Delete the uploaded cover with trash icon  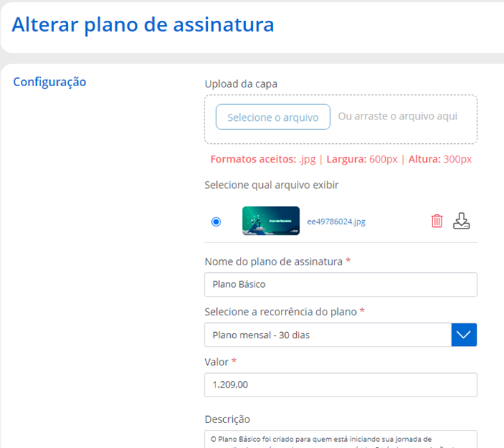tap(437, 221)
